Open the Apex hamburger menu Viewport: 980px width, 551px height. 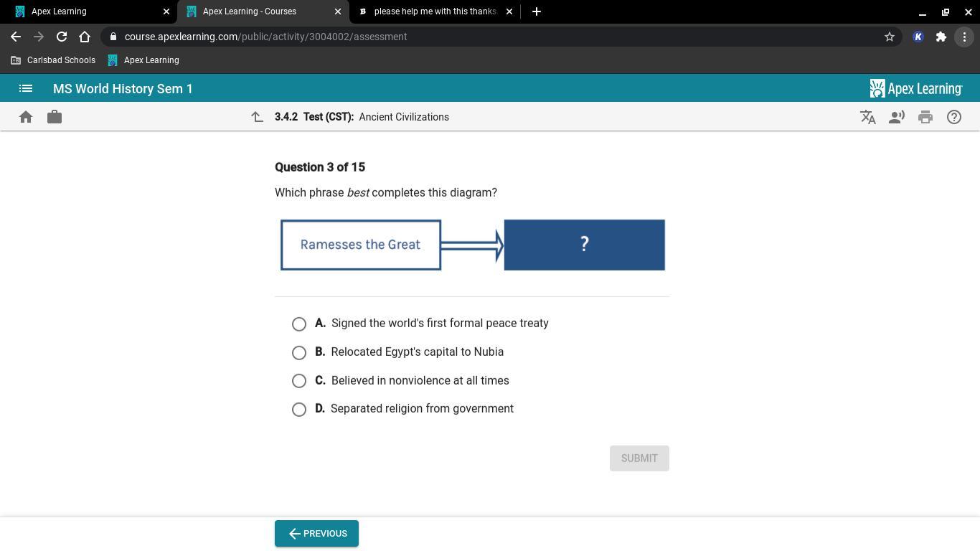pyautogui.click(x=26, y=89)
